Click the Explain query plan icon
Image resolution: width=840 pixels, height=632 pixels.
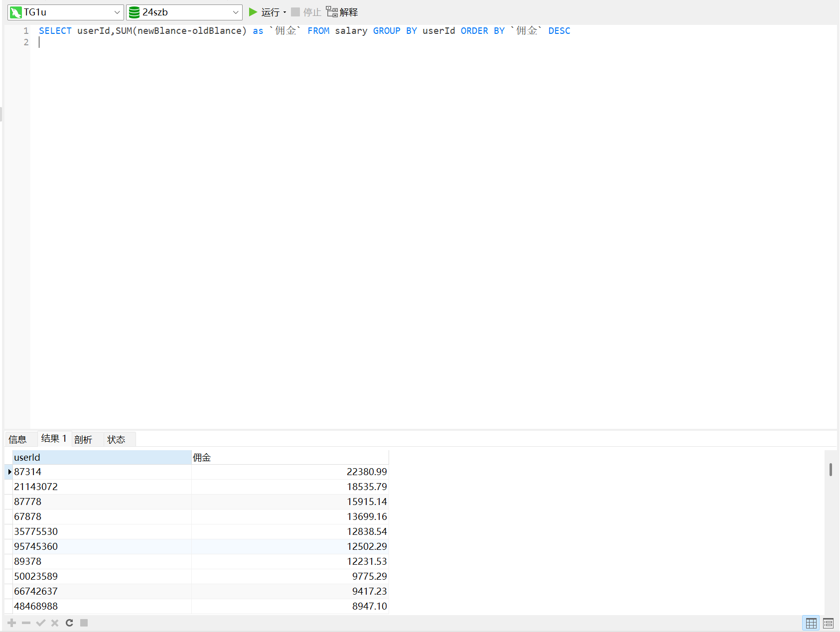[332, 12]
